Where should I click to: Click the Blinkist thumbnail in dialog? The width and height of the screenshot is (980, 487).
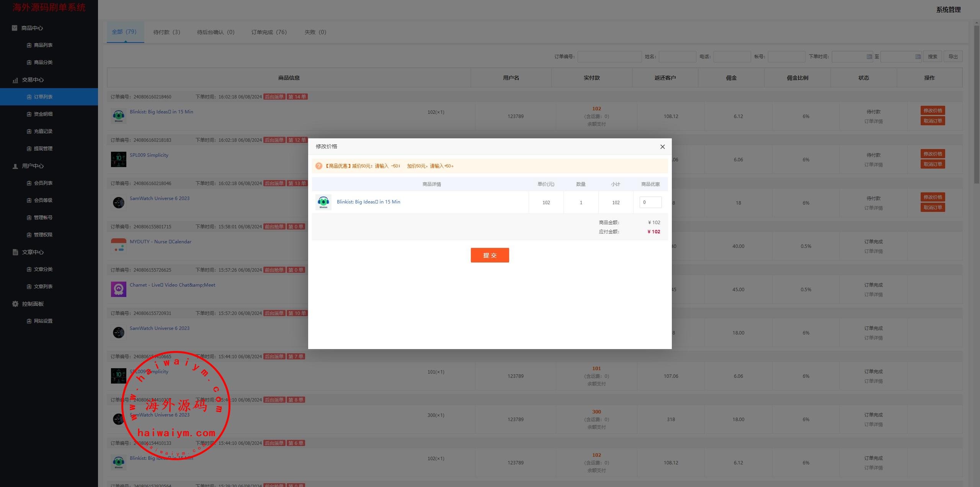coord(323,202)
